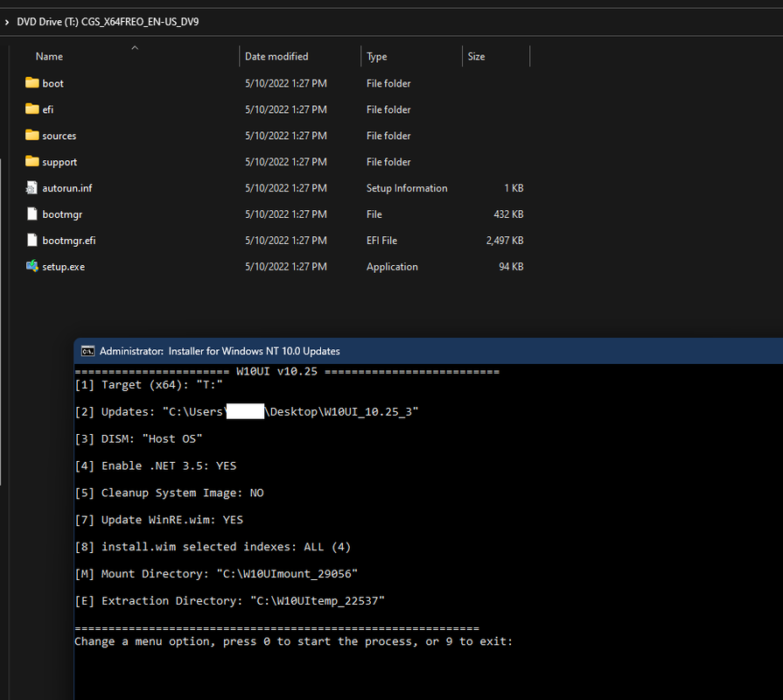Open the boot folder icon
Viewport: 783px width, 700px height.
[32, 83]
